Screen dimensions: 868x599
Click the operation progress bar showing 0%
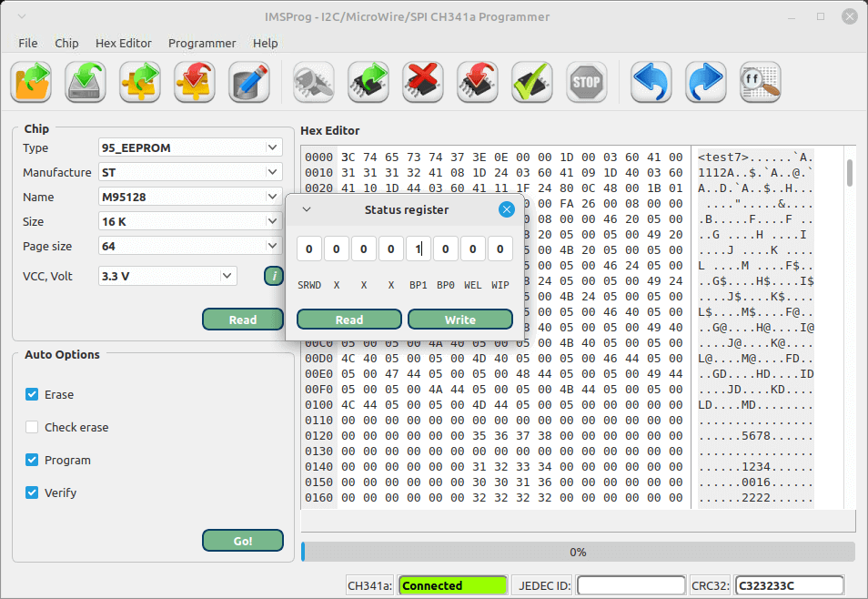coord(578,552)
